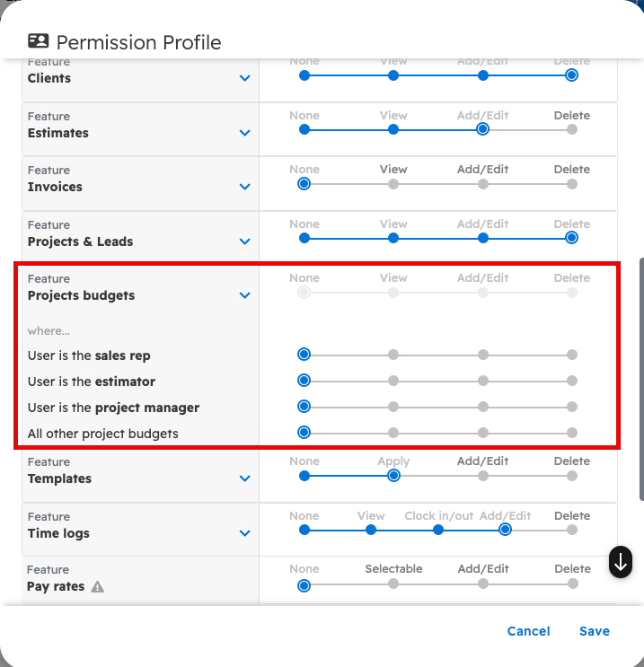
Task: Set Time logs permission to Delete
Action: point(572,530)
